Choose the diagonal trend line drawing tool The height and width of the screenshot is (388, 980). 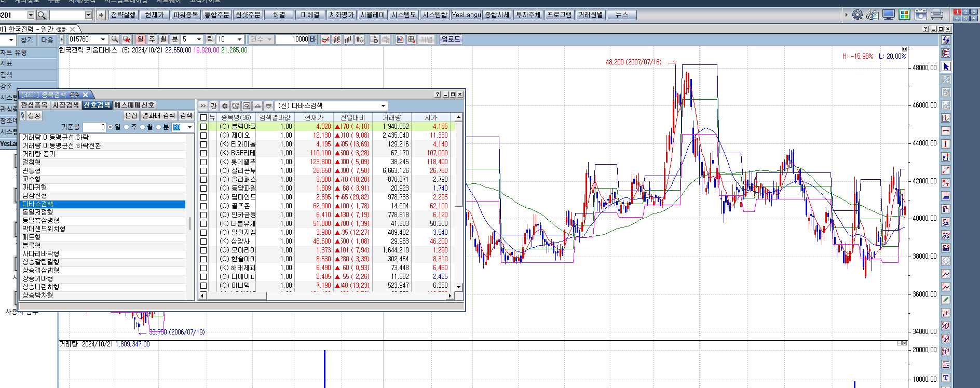pyautogui.click(x=946, y=170)
